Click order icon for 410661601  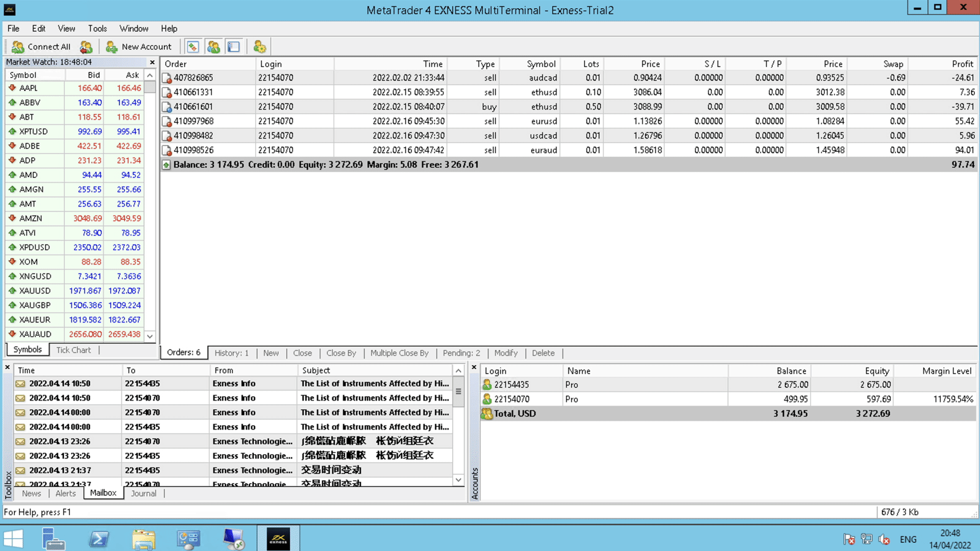tap(166, 107)
